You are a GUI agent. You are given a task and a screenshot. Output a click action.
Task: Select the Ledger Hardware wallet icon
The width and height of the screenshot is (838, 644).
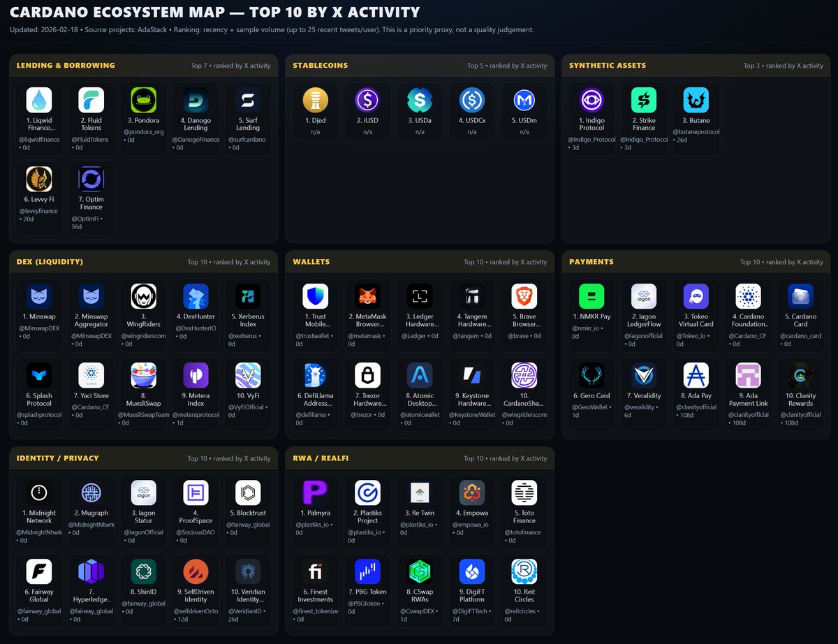pyautogui.click(x=420, y=297)
